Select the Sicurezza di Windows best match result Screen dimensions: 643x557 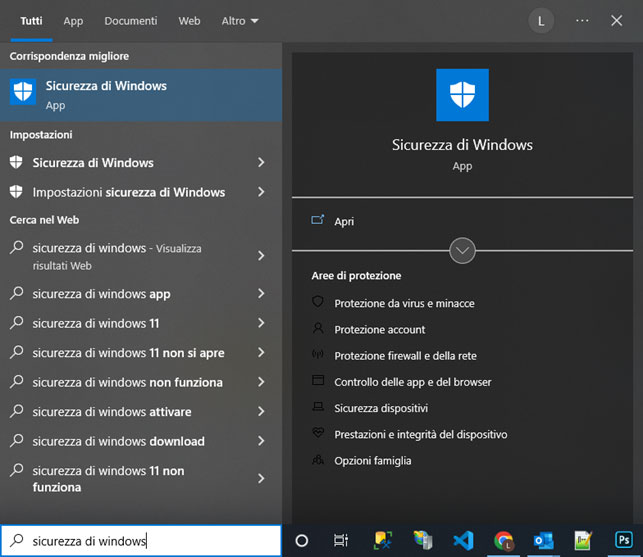[141, 95]
